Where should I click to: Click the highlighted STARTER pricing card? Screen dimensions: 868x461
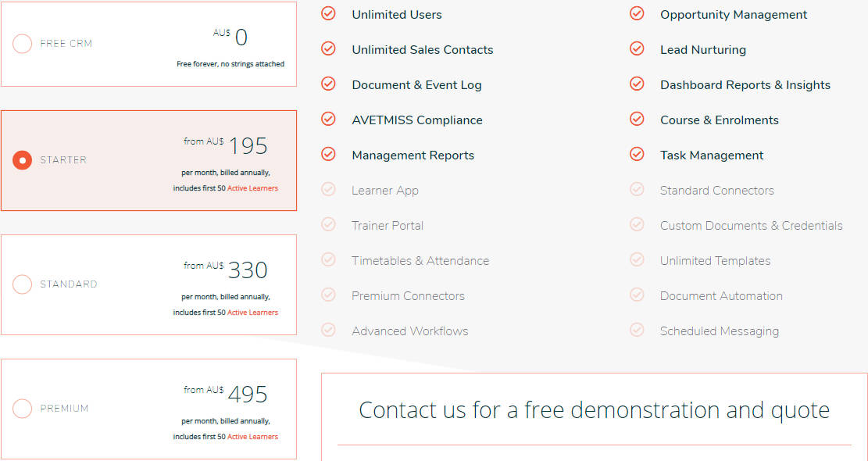point(148,160)
